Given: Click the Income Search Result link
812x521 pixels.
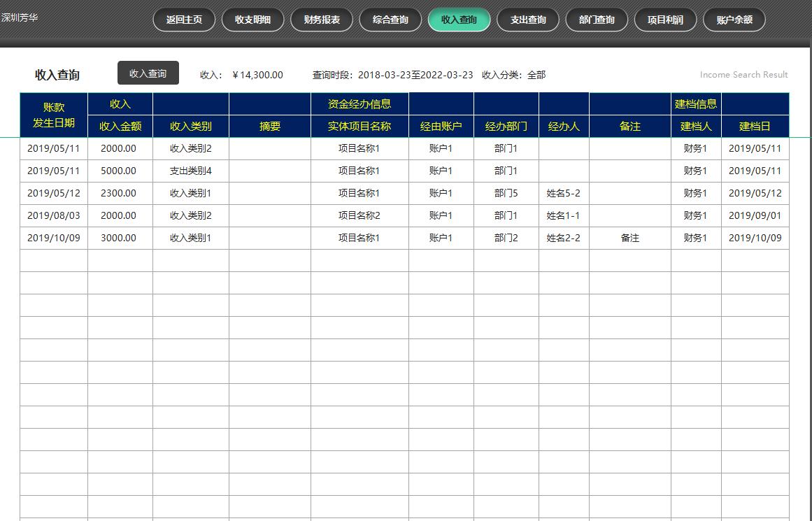Looking at the screenshot, I should point(743,74).
